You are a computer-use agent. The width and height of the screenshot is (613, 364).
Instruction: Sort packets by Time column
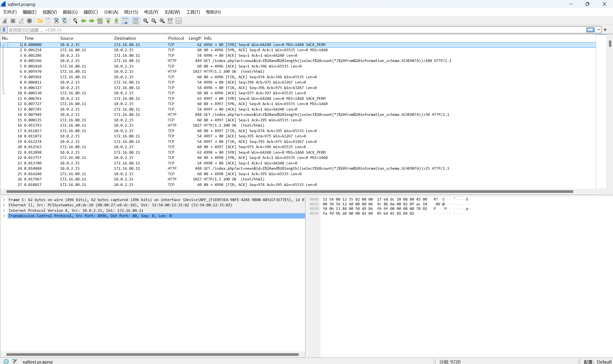41,38
